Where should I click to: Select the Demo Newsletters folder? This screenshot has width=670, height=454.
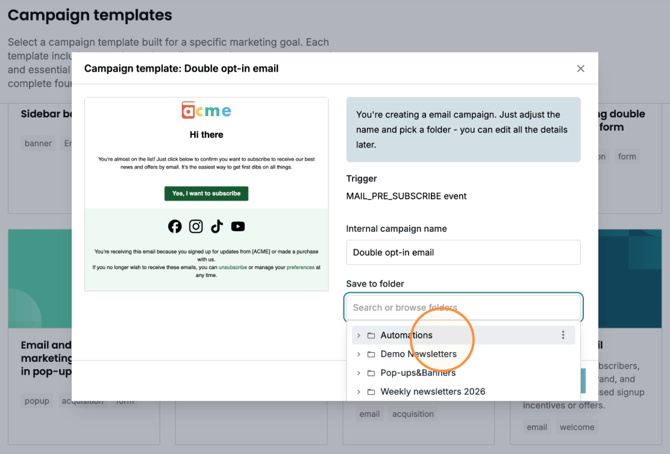(463, 354)
